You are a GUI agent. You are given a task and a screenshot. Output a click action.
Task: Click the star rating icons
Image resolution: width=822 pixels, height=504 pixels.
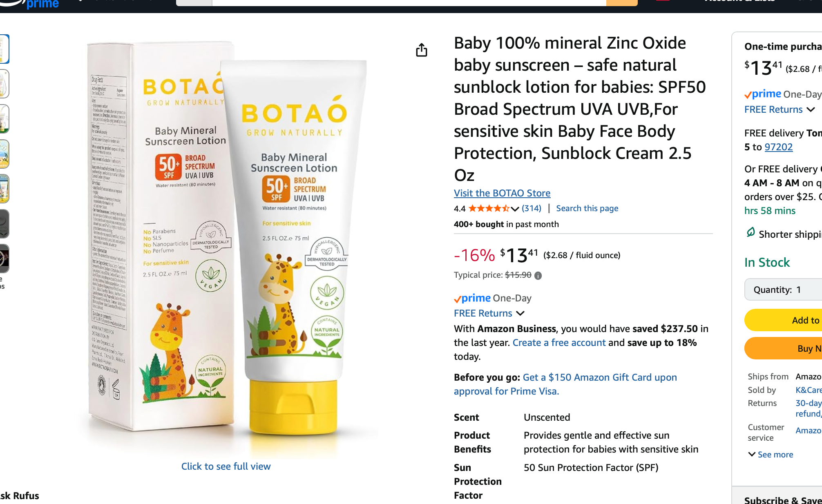pos(489,209)
